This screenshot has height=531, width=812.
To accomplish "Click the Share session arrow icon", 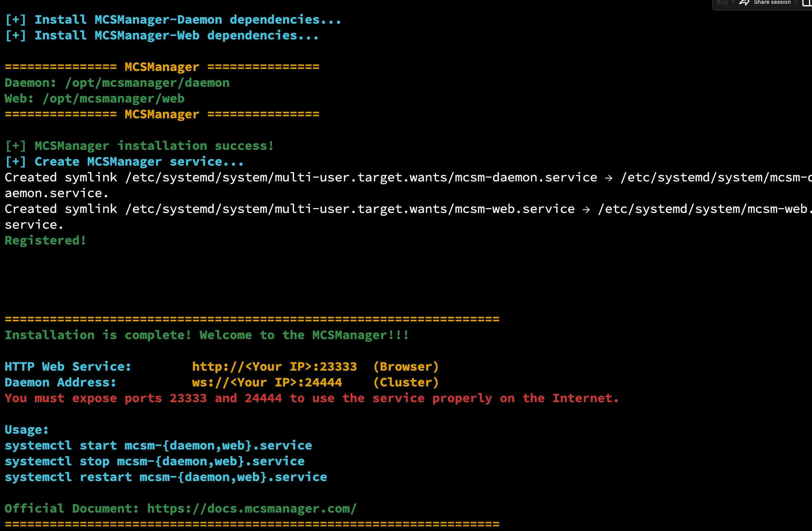I will pos(744,3).
